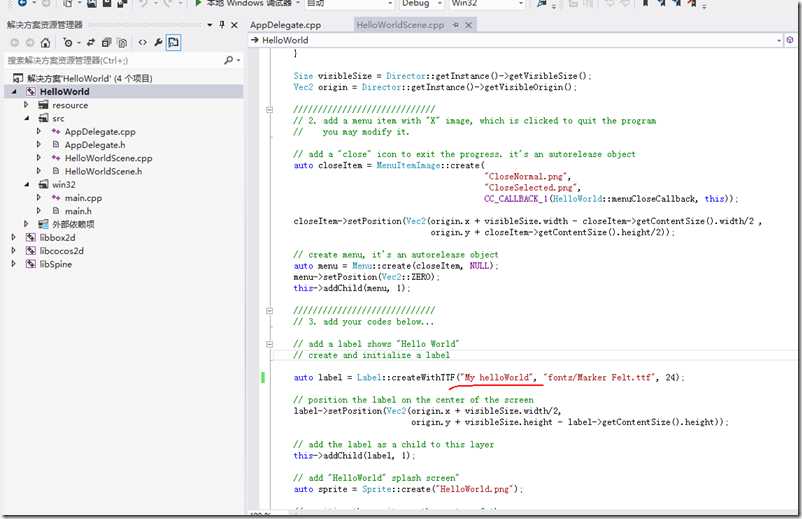Screen dimensions: 802x519
Task: Expand the main.cpp tree node arrow
Action: [x=38, y=197]
